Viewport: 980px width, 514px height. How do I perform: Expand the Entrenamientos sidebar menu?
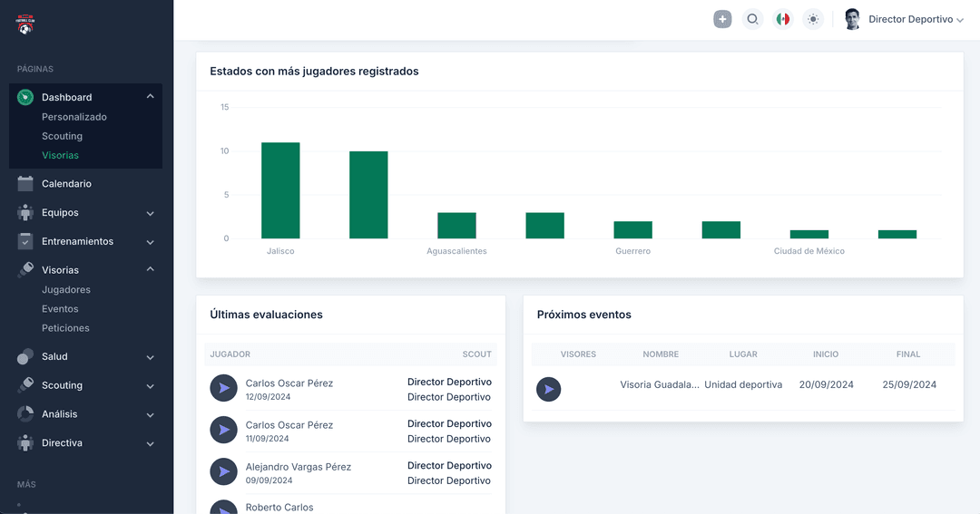tap(150, 242)
